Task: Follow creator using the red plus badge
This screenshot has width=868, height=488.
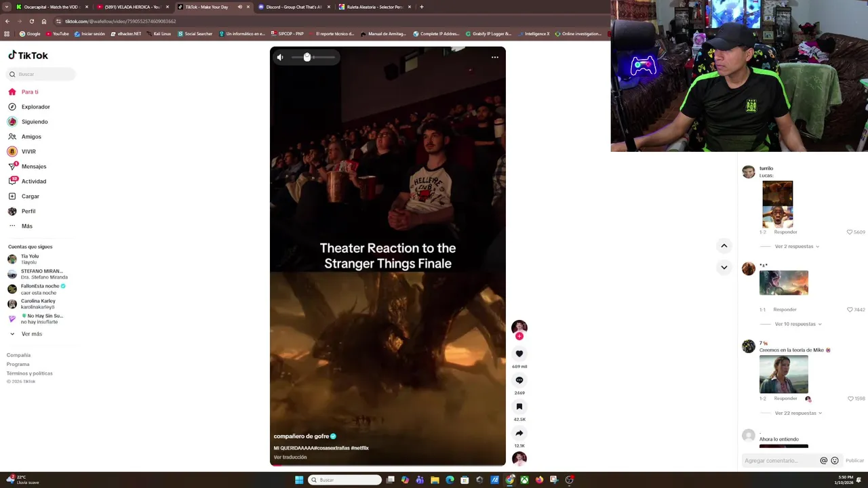Action: pos(519,336)
